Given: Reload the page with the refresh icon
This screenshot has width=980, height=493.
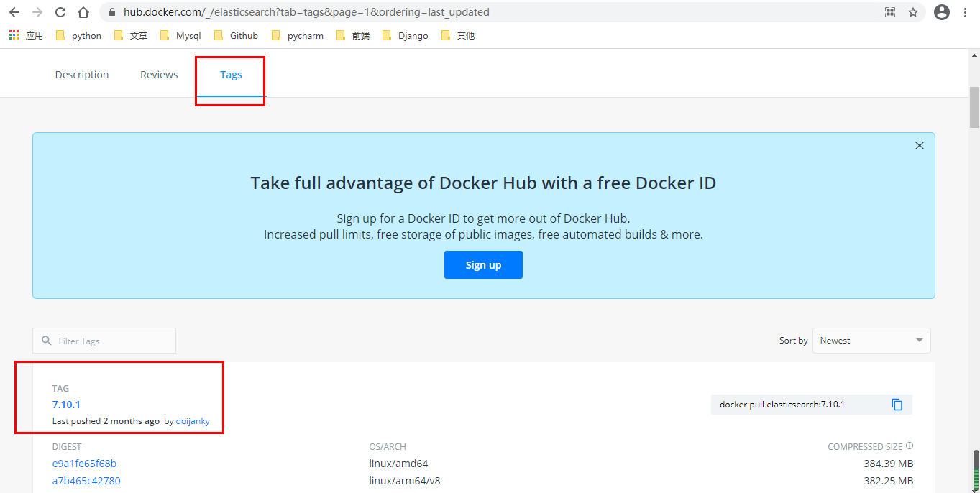Looking at the screenshot, I should point(60,12).
